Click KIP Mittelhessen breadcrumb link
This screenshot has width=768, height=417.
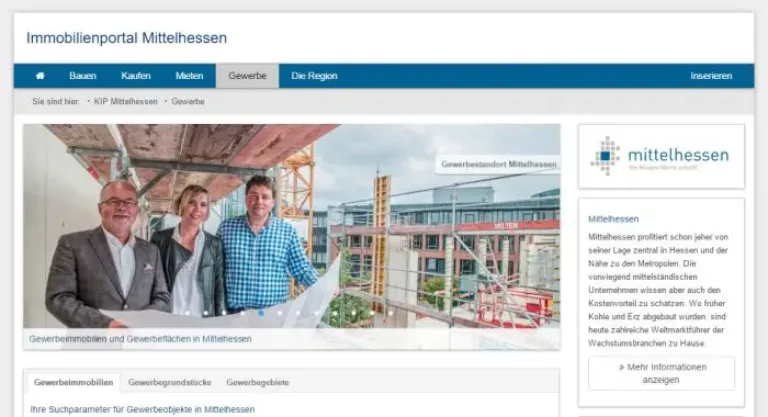point(126,102)
